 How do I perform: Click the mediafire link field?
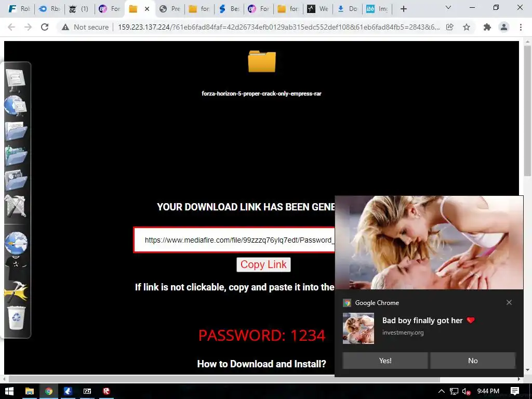coord(234,240)
